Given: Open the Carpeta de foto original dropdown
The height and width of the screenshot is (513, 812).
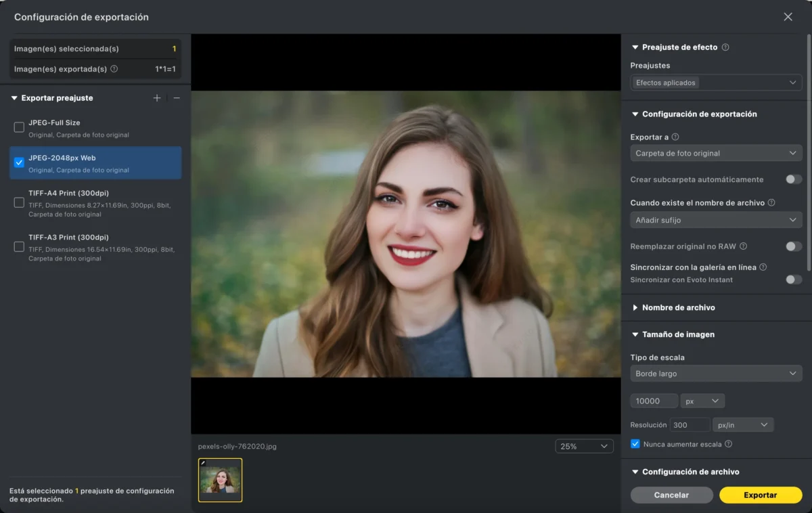Looking at the screenshot, I should (716, 154).
